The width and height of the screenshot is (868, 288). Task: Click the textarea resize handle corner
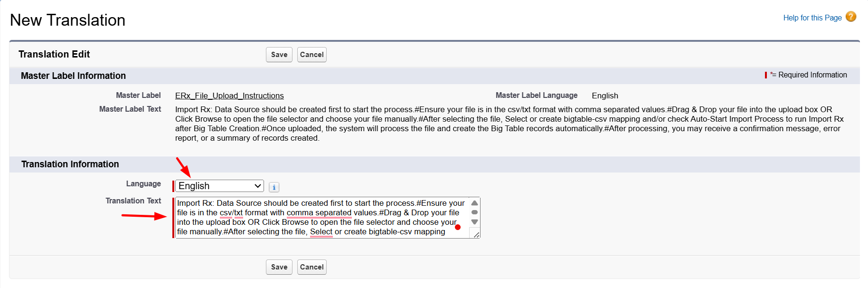(x=476, y=234)
